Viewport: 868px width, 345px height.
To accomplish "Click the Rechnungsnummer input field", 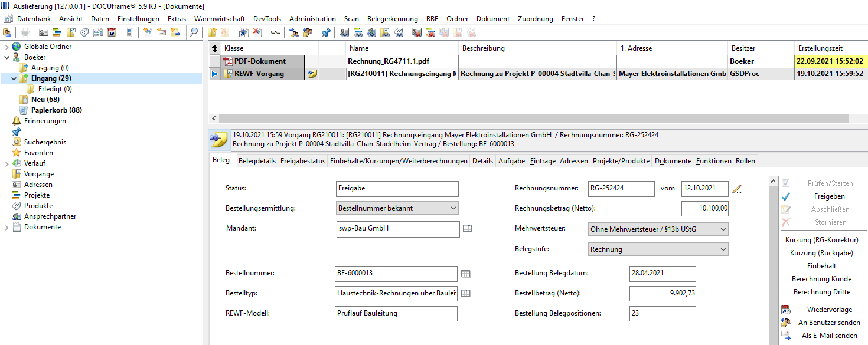I will click(621, 189).
